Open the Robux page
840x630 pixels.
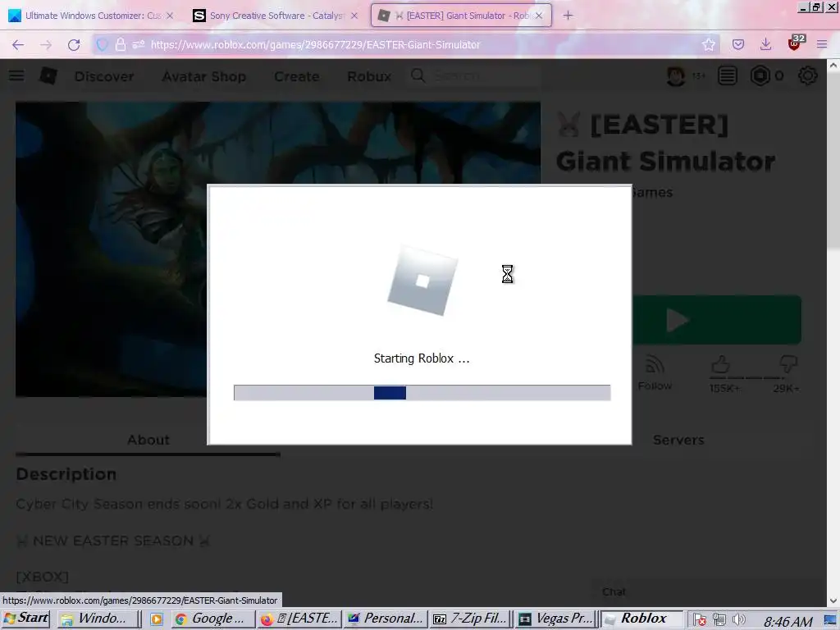coord(369,76)
